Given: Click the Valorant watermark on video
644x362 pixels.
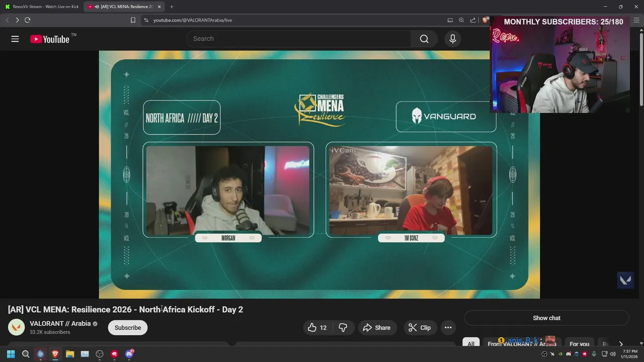Looking at the screenshot, I should coord(625,280).
